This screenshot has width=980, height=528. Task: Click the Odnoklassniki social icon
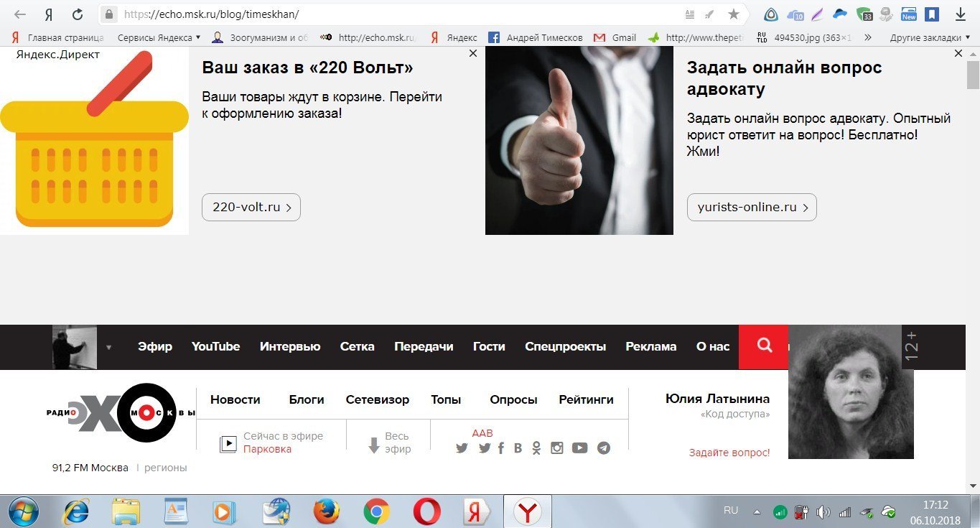[536, 448]
